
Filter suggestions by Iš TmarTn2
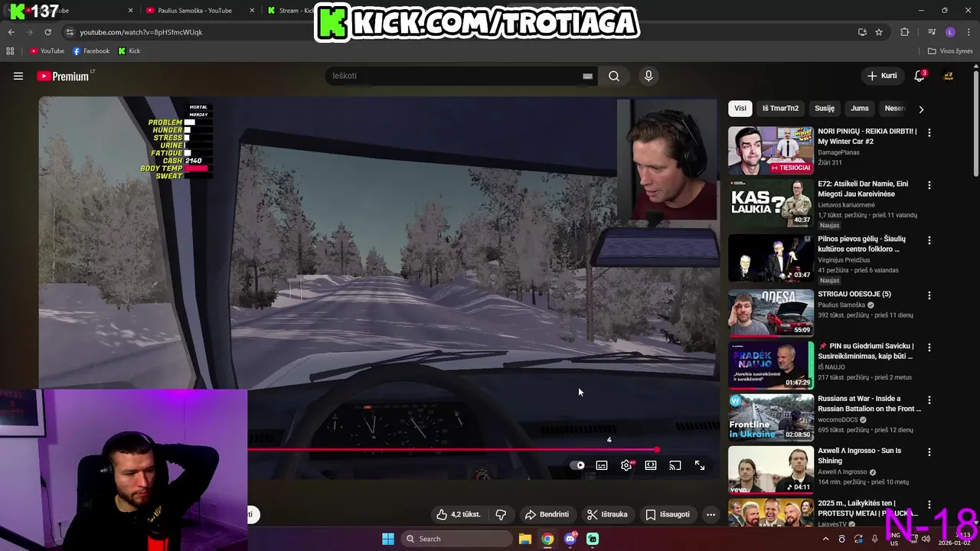click(780, 108)
